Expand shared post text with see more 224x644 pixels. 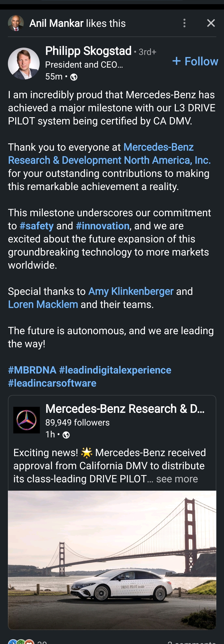177,479
